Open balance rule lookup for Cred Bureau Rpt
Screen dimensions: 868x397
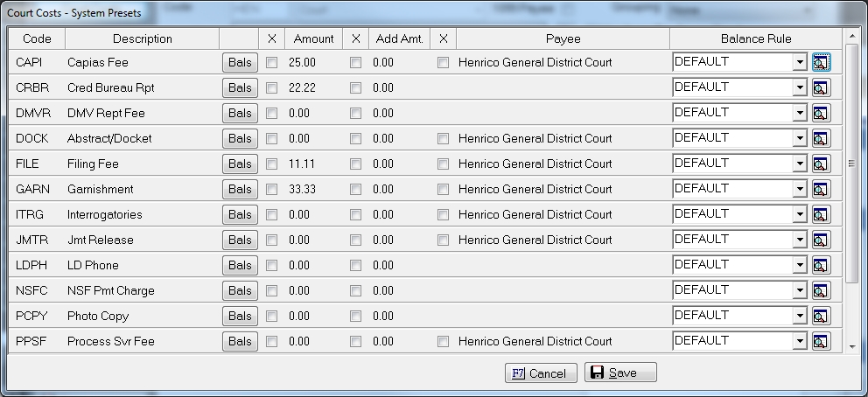pos(821,87)
